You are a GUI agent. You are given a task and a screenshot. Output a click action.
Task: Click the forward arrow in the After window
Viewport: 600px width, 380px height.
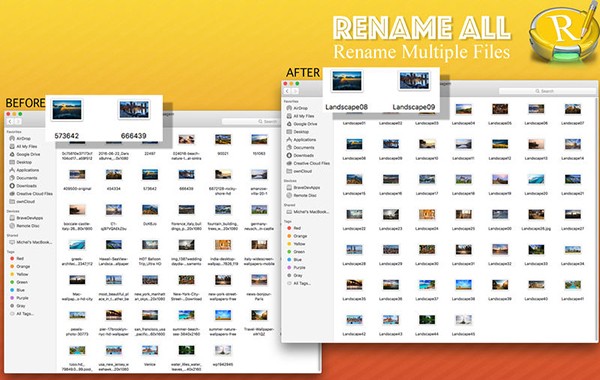pyautogui.click(x=295, y=91)
